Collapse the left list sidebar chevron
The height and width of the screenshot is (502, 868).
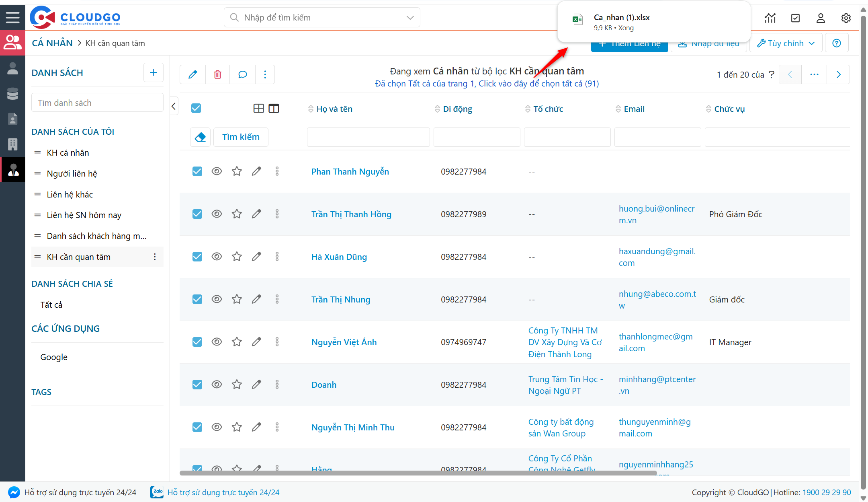[x=174, y=107]
